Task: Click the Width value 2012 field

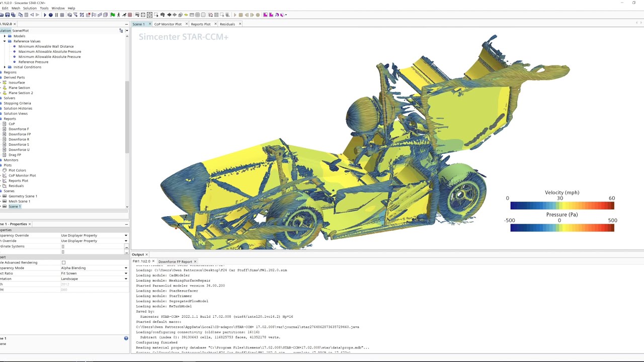Action: (94, 284)
